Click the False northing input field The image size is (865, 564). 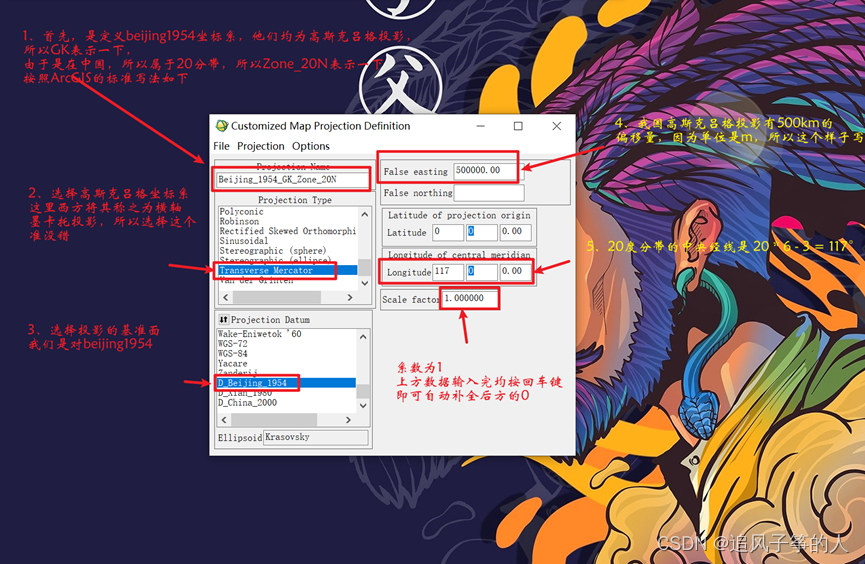pos(488,193)
